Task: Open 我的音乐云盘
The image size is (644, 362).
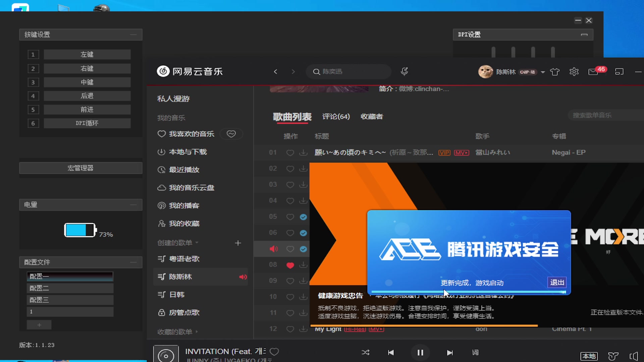Action: click(x=186, y=188)
